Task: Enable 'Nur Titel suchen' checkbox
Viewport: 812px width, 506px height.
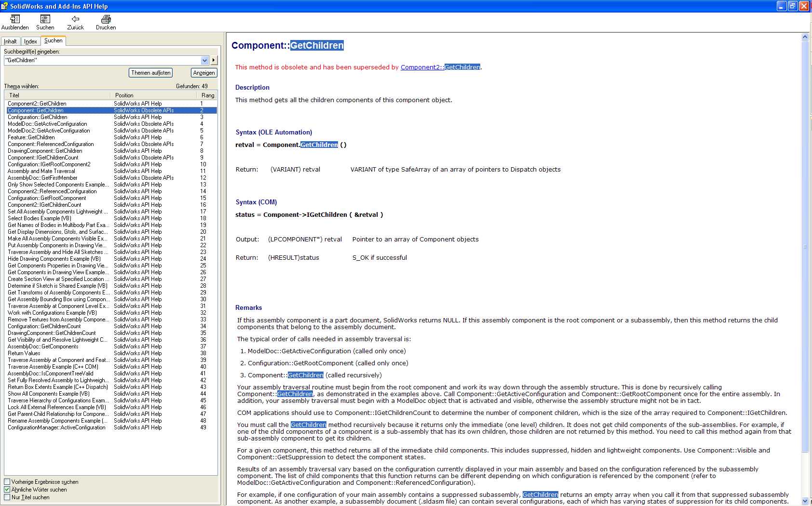Action: point(7,497)
